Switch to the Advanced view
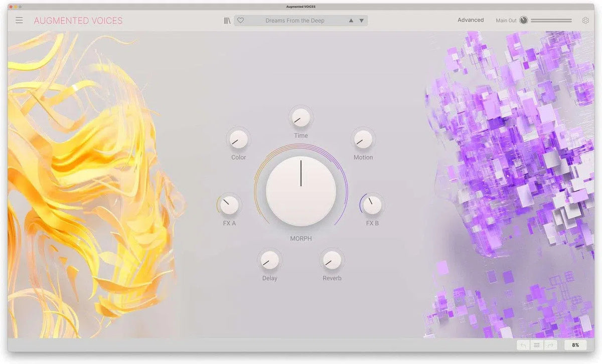This screenshot has width=602, height=364. pyautogui.click(x=470, y=20)
